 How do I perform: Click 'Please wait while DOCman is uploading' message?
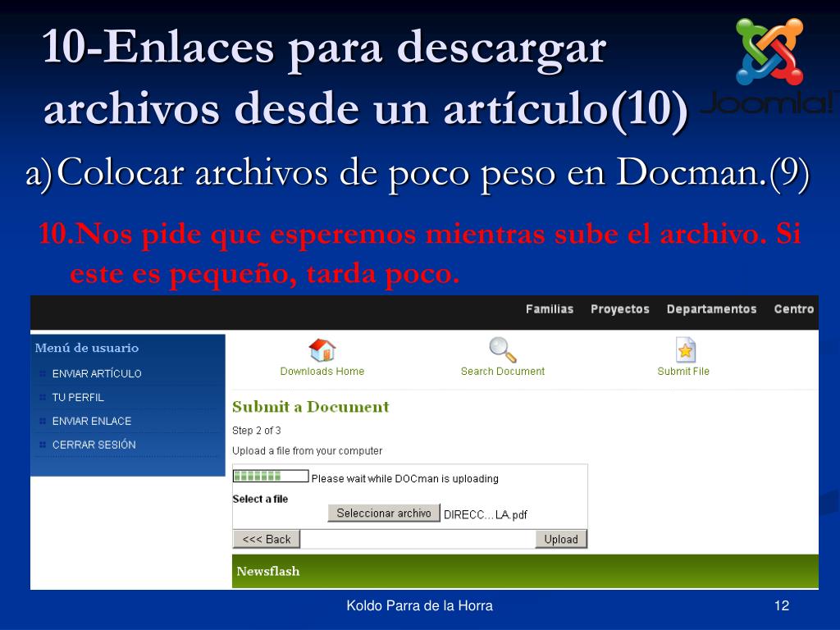pos(405,478)
